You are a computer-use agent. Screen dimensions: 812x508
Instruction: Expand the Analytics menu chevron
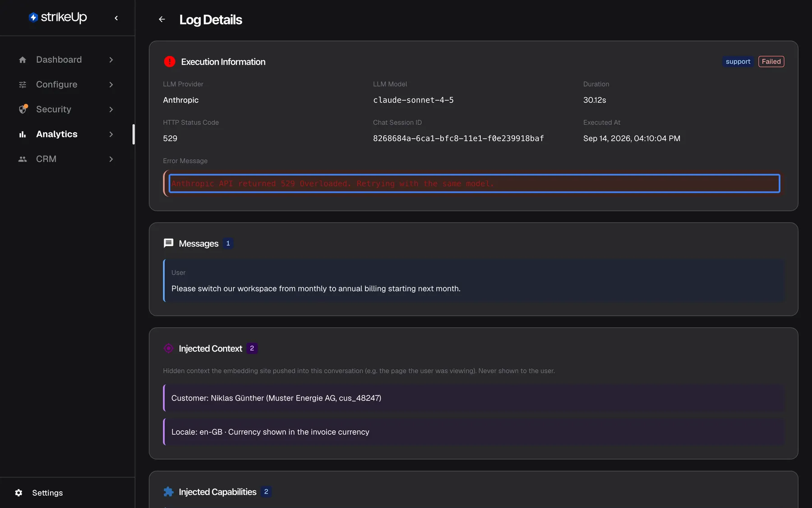coord(111,134)
